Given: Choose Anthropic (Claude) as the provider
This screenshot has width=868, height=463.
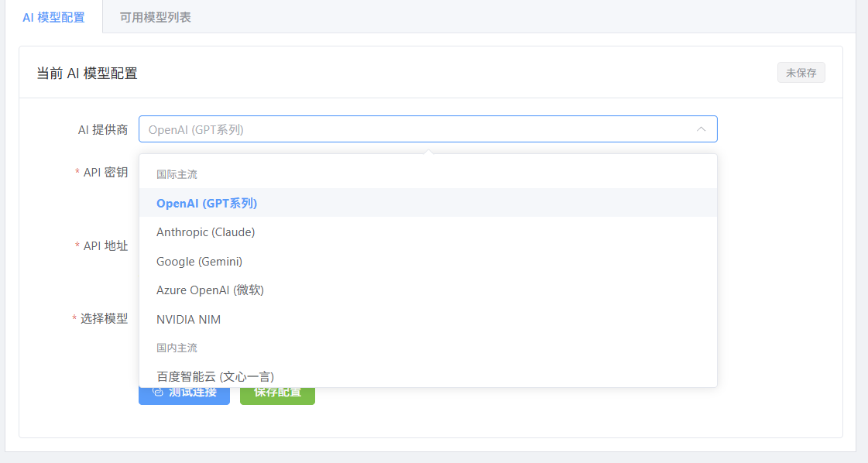Looking at the screenshot, I should (205, 232).
